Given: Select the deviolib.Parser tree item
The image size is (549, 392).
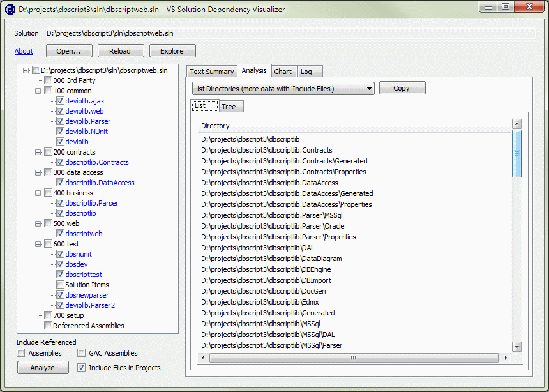Looking at the screenshot, I should point(88,121).
